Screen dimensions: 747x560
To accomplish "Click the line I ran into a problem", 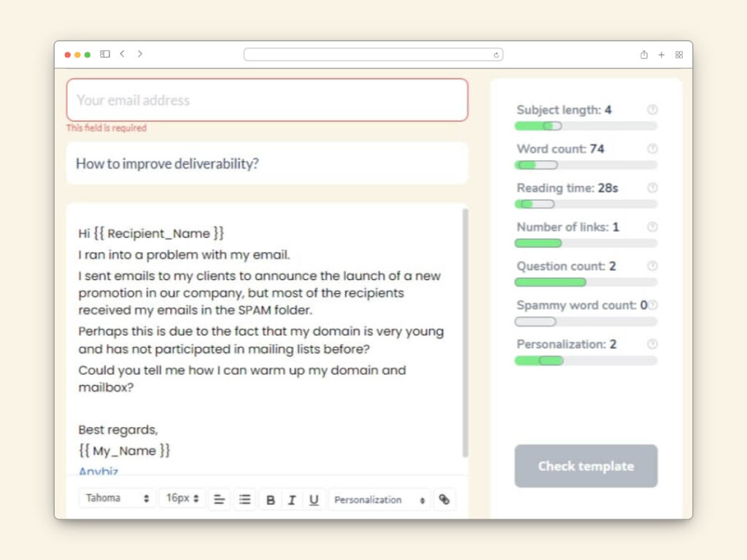I will click(x=184, y=254).
